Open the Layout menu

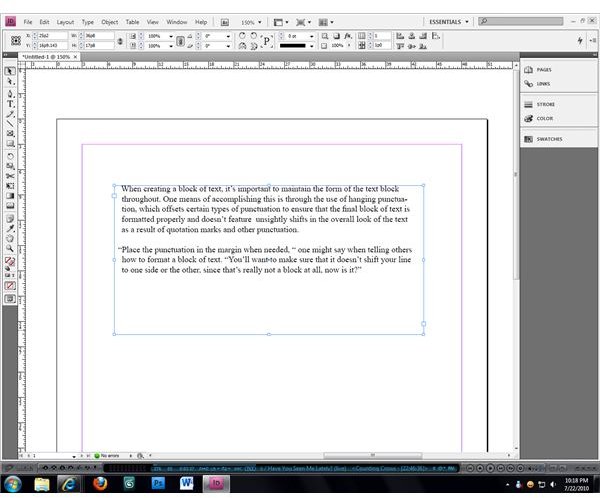(65, 22)
